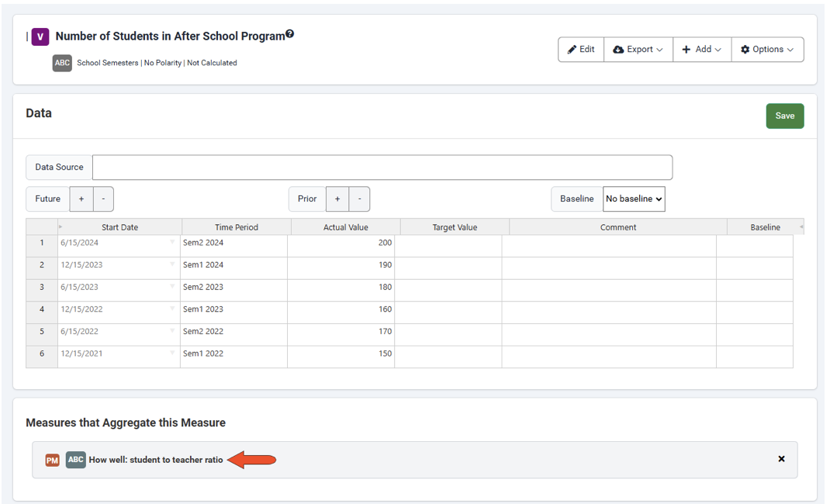Select Actual Value cell showing 200
The height and width of the screenshot is (504, 830).
click(341, 243)
